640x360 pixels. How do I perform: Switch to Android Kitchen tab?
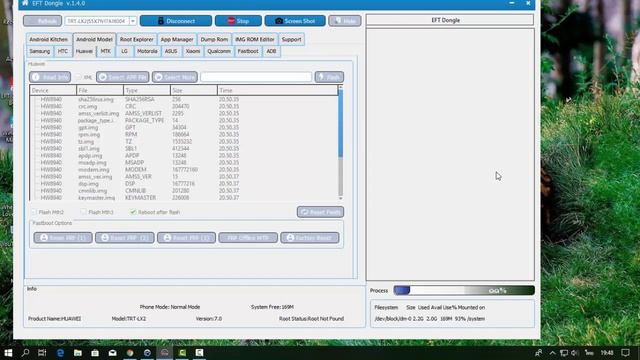pyautogui.click(x=49, y=40)
